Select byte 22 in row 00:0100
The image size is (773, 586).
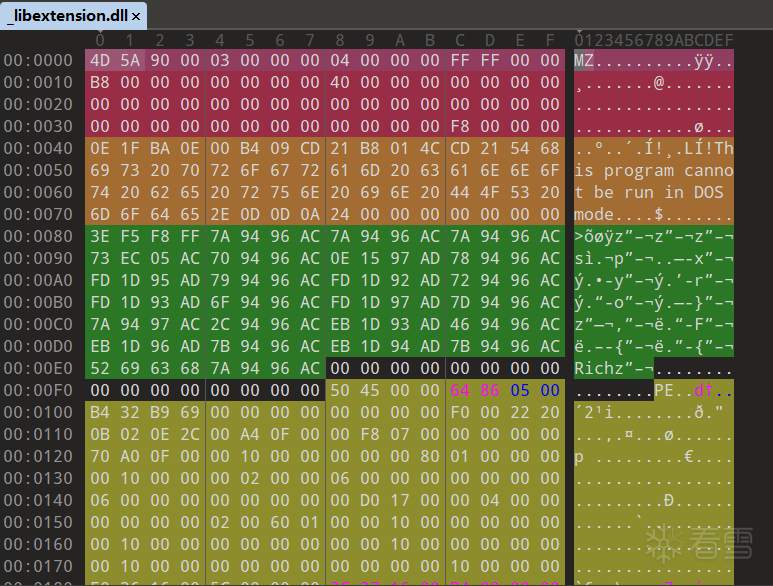tap(520, 412)
